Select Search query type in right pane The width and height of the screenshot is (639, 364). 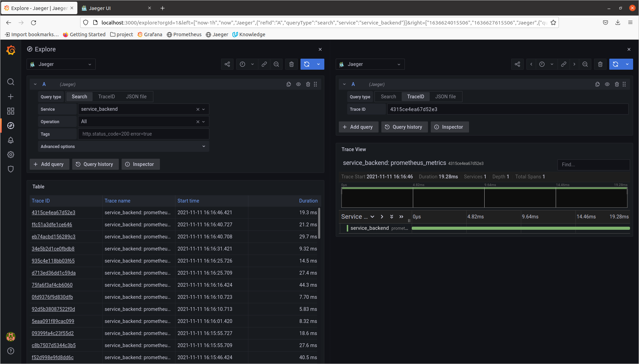(x=388, y=97)
